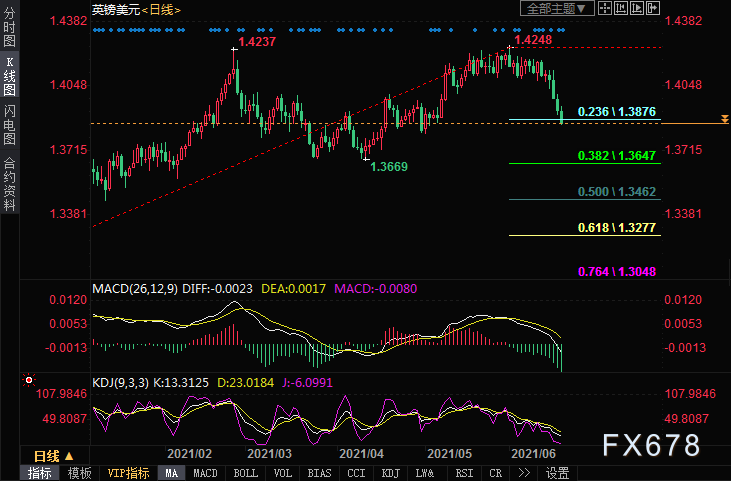Select the CR indicator
Viewport: 731px width, 481px height.
pos(496,473)
